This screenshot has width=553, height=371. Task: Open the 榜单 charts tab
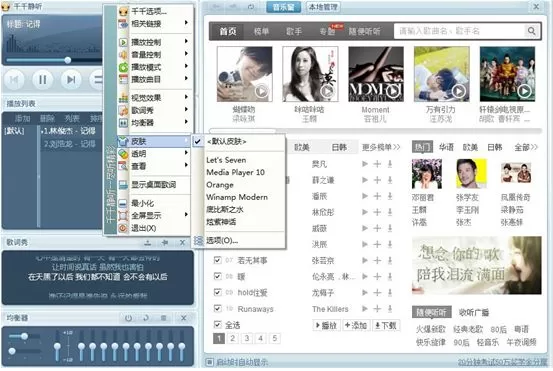point(261,31)
